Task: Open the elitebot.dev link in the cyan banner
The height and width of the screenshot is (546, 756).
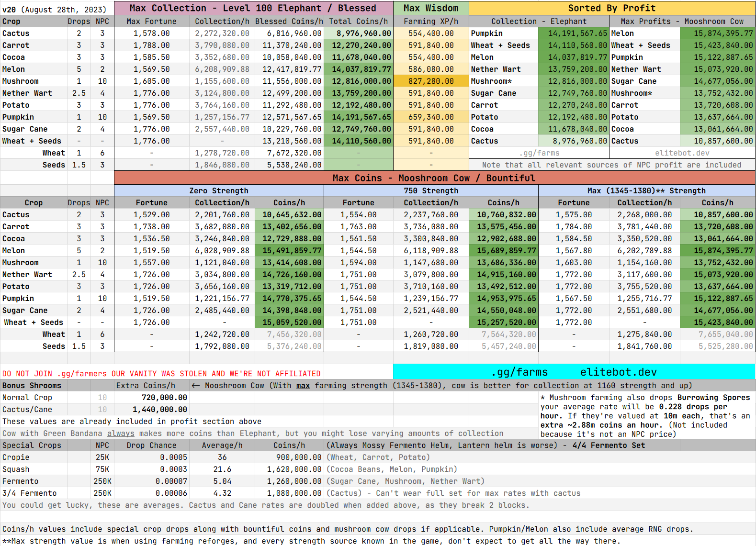Action: tap(618, 372)
